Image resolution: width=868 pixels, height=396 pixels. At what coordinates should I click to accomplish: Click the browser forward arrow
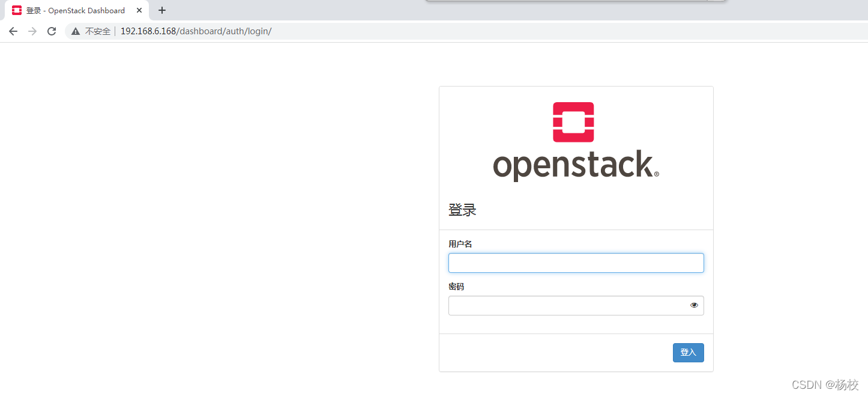32,31
